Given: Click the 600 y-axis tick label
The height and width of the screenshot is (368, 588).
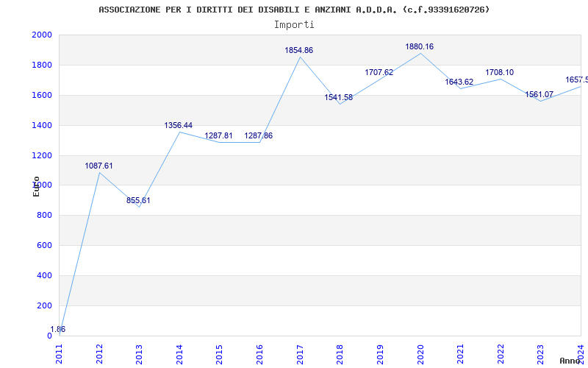Looking at the screenshot, I should (x=45, y=245).
